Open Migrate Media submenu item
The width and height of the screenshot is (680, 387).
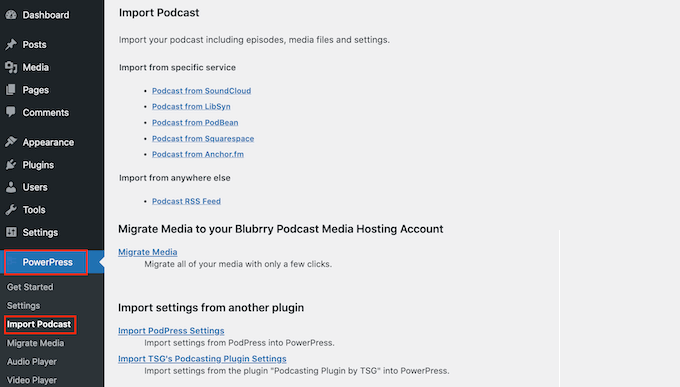(x=36, y=343)
